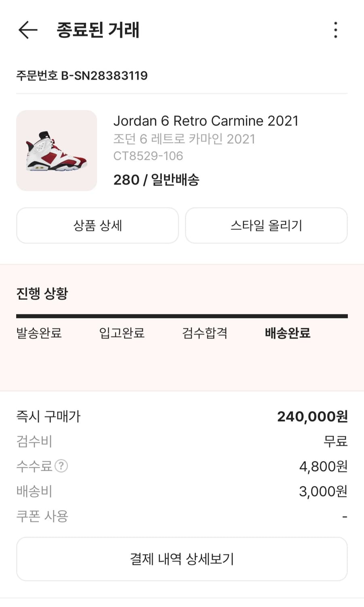
Task: Tap the back arrow icon
Action: [x=28, y=30]
